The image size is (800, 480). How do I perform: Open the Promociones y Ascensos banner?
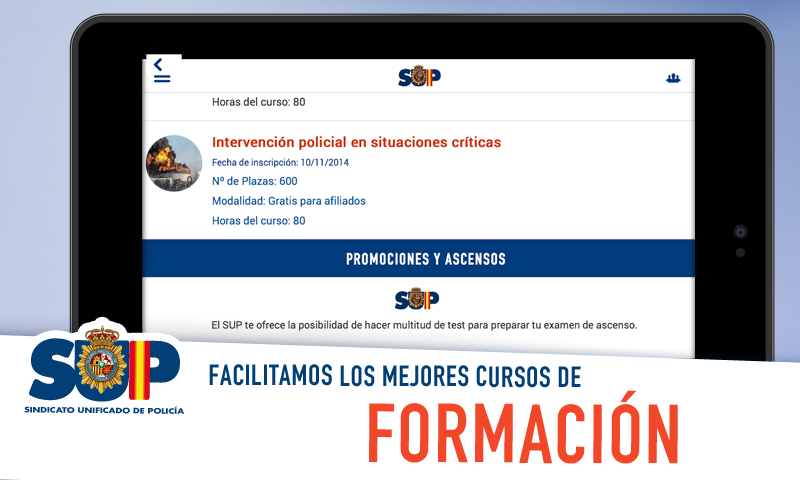click(x=418, y=259)
